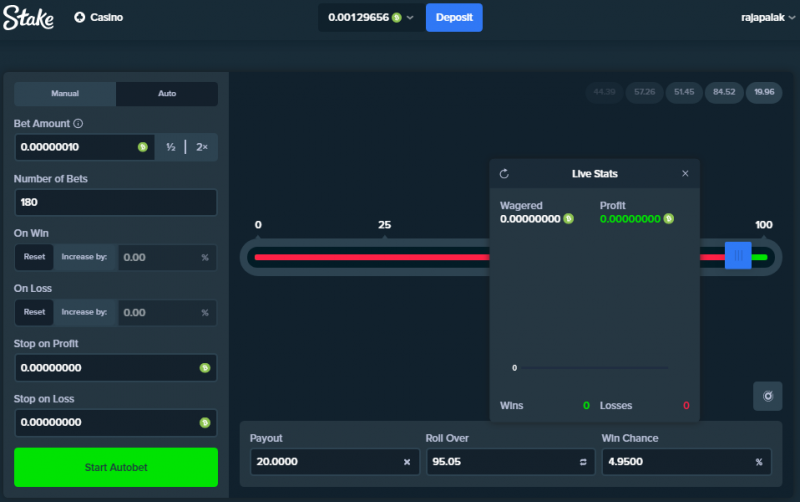Select Increase by under On Win

(84, 257)
